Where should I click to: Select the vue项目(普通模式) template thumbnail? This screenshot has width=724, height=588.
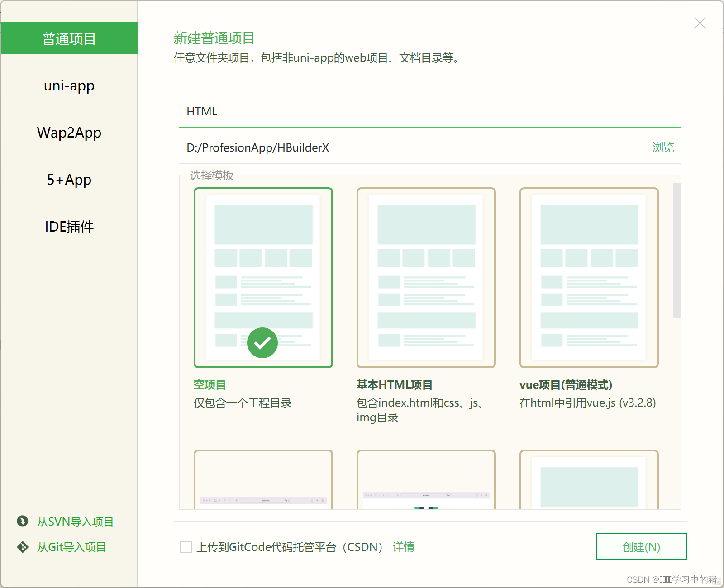(589, 278)
